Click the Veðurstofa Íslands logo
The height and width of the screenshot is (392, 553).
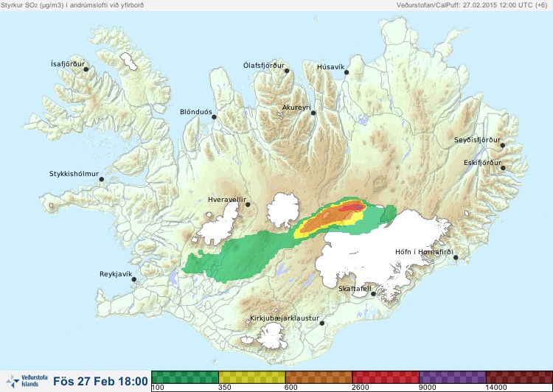(27, 381)
